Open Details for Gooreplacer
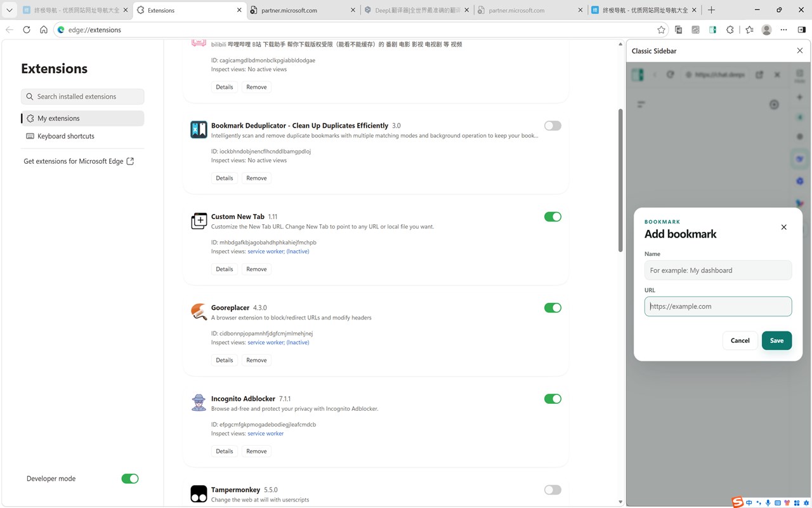Screen dimensions: 812x508 [x=225, y=360]
